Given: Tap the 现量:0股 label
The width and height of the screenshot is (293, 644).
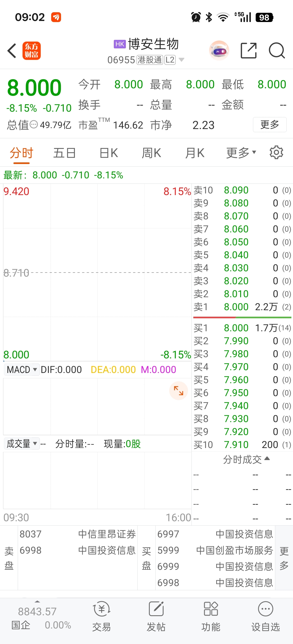Looking at the screenshot, I should pyautogui.click(x=122, y=444).
